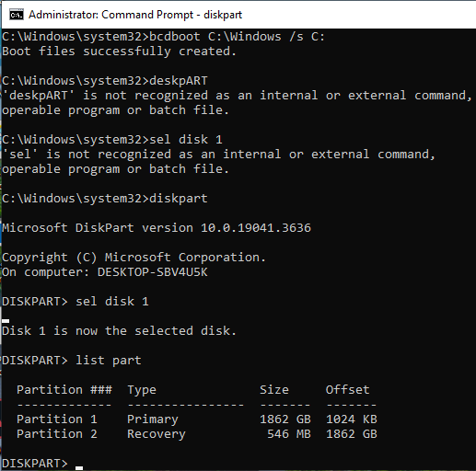
Task: Click the 'Type' column header
Action: click(x=142, y=390)
